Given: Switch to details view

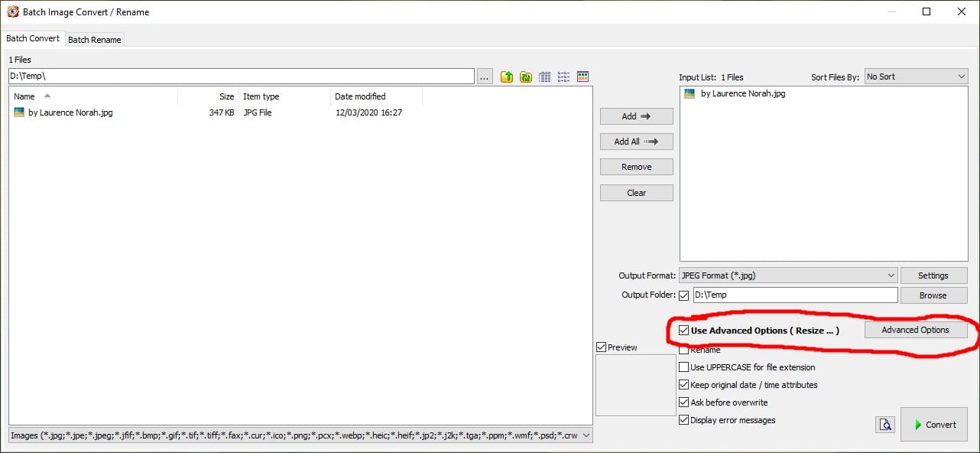Looking at the screenshot, I should [544, 76].
